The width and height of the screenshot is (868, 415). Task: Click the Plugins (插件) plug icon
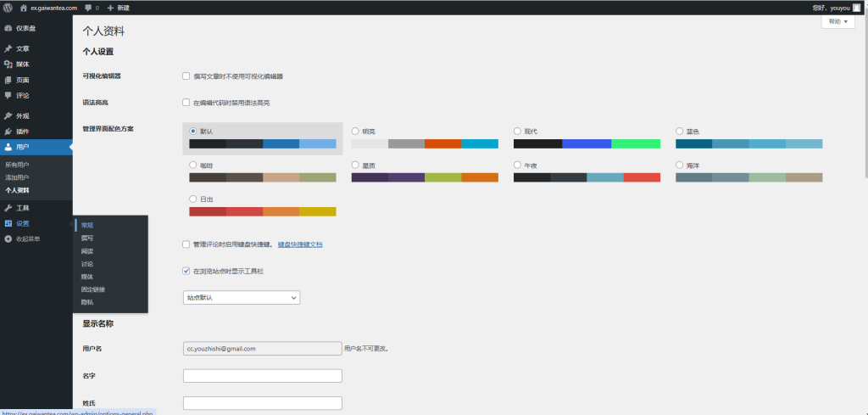(x=8, y=132)
